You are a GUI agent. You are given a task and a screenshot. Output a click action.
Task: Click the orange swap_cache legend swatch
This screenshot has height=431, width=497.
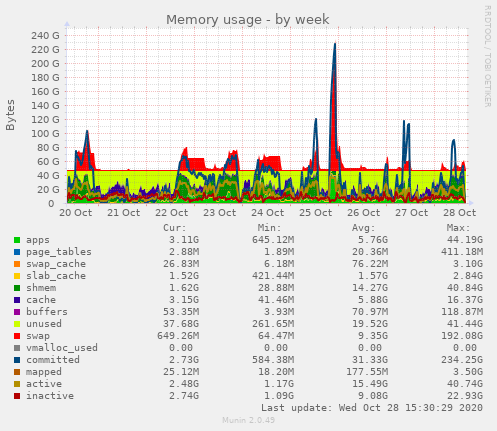[17, 264]
